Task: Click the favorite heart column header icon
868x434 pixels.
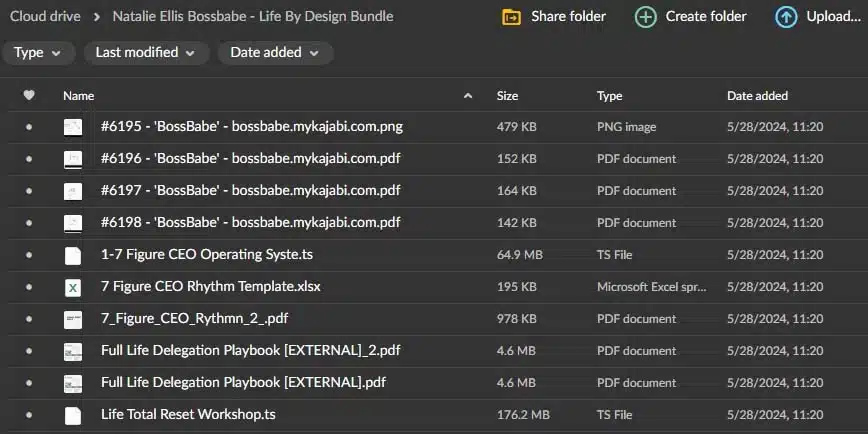Action: [x=29, y=96]
